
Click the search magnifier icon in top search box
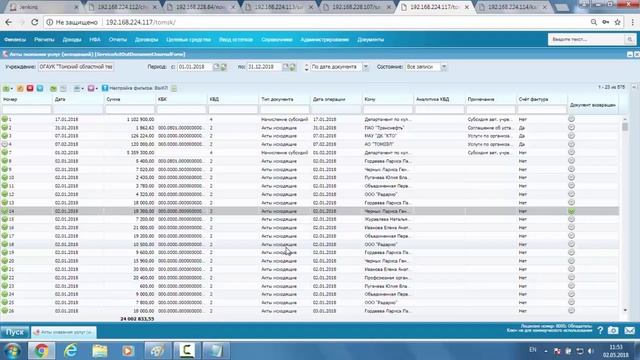630,40
